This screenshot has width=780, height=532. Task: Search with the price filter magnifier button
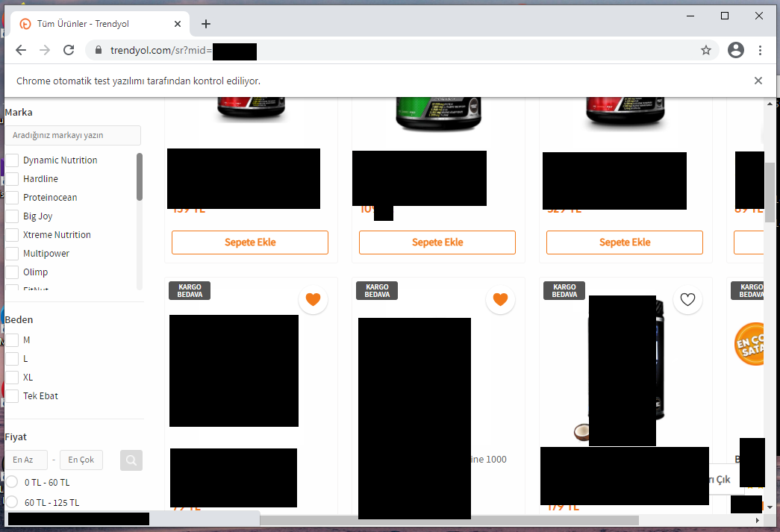[131, 460]
